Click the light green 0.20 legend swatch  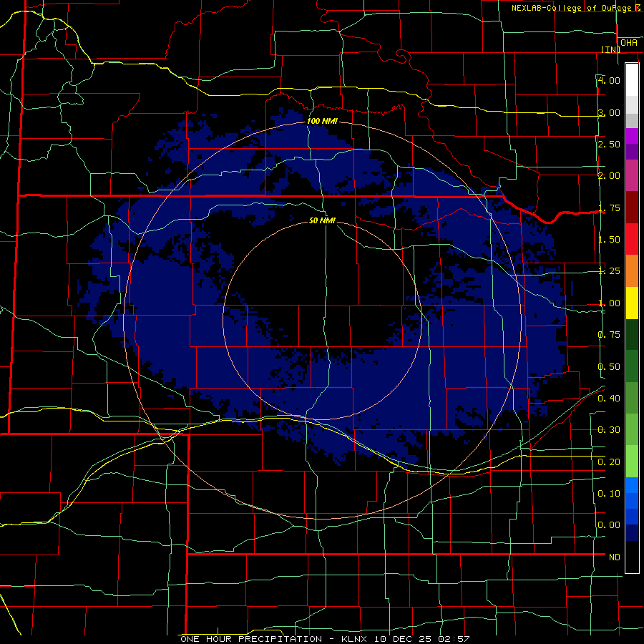[632, 462]
